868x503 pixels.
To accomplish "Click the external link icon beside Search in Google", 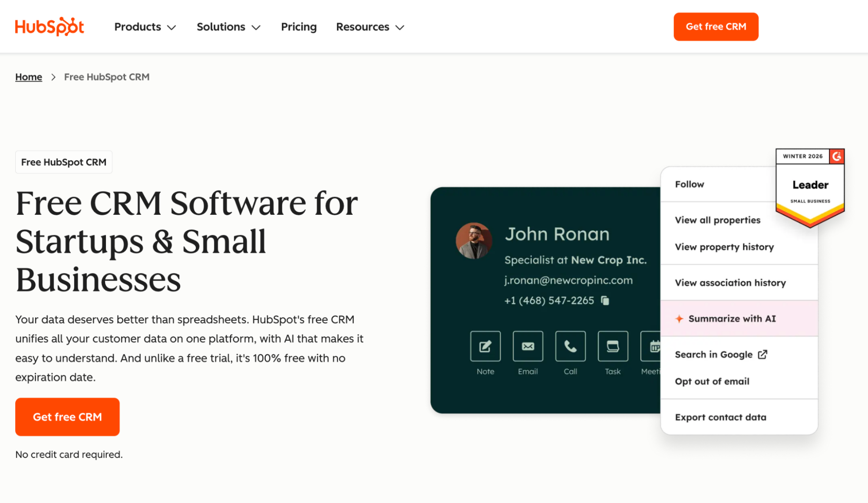I will click(x=762, y=355).
